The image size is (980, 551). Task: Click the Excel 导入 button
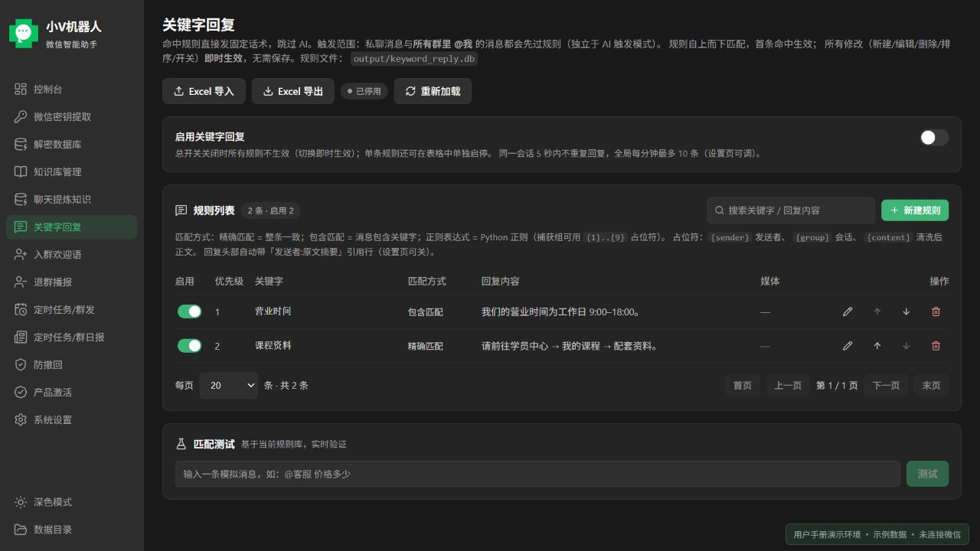pyautogui.click(x=204, y=91)
